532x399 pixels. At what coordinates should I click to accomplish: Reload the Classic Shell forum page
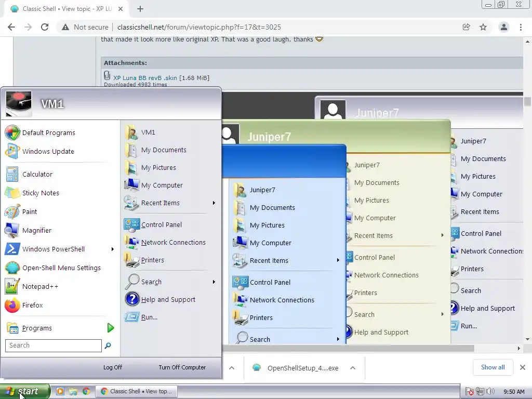[45, 27]
